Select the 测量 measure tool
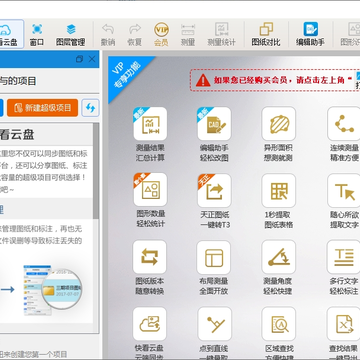Image resolution: width=360 pixels, height=360 pixels. [188, 34]
